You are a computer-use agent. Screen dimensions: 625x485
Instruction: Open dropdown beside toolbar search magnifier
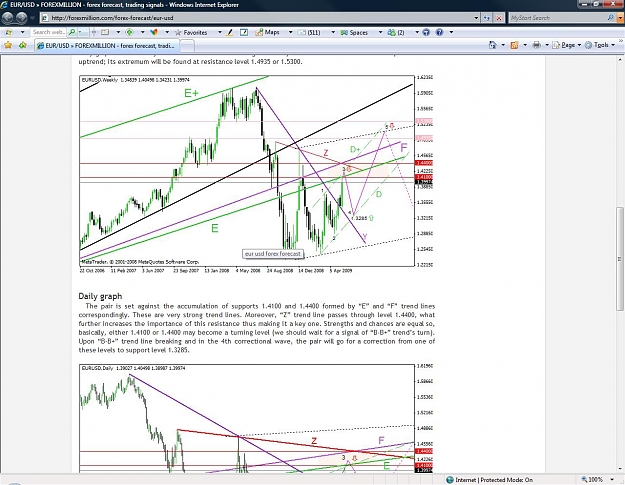pos(81,32)
